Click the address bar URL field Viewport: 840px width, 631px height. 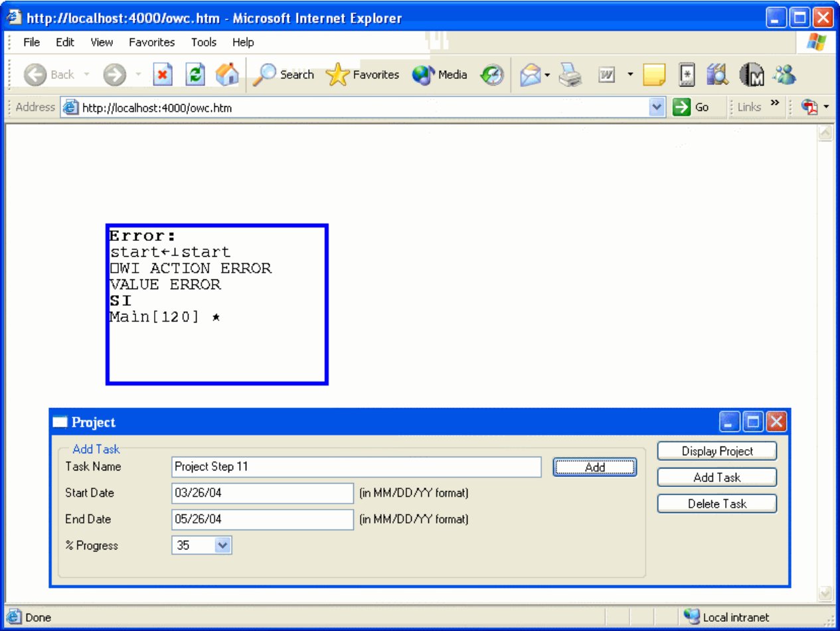(x=363, y=107)
